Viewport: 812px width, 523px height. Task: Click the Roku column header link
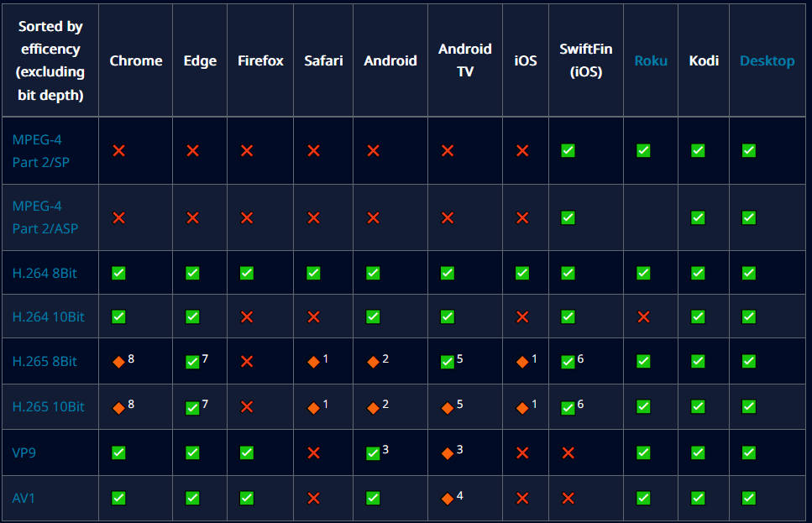pos(651,60)
